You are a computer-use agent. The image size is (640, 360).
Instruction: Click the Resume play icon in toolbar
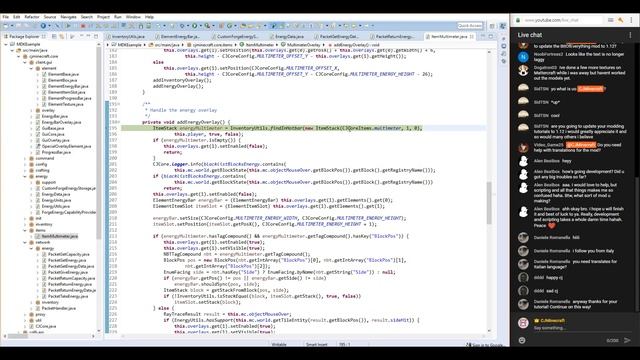(x=68, y=26)
